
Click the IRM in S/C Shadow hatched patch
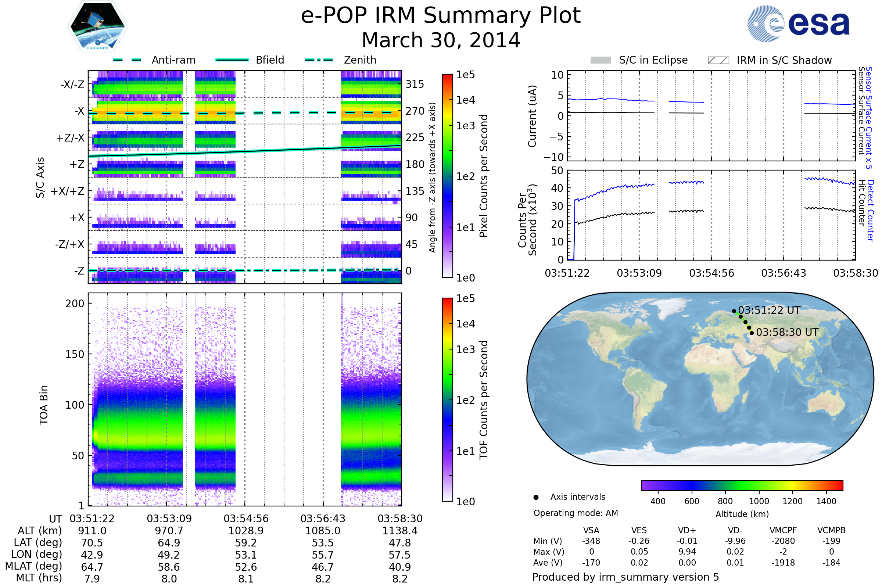coord(718,60)
